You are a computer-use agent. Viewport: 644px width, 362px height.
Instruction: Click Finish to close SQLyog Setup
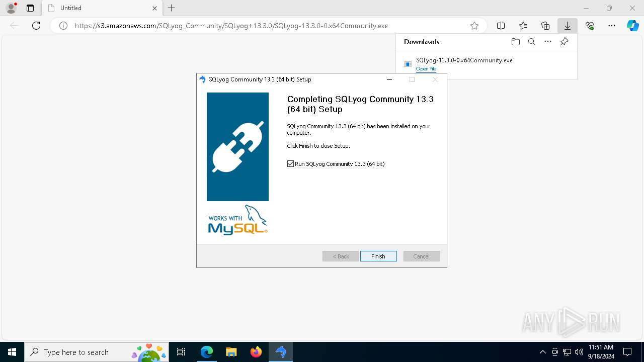point(378,256)
